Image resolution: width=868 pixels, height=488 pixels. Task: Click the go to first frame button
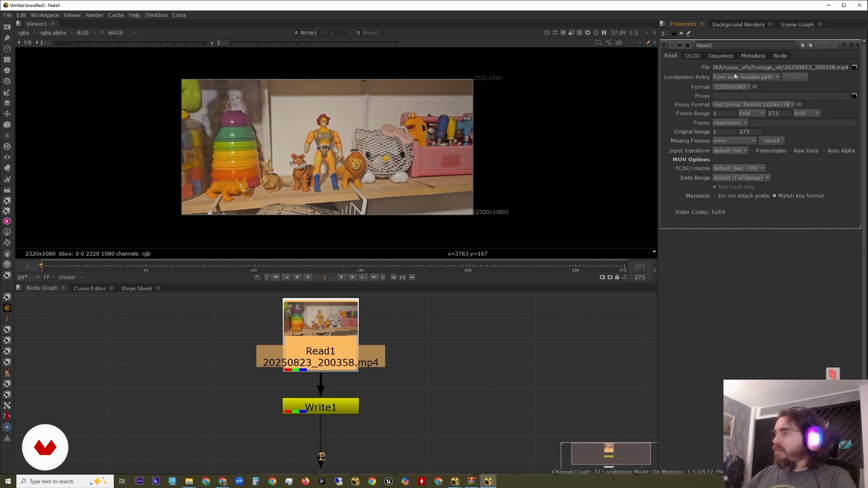coord(275,277)
